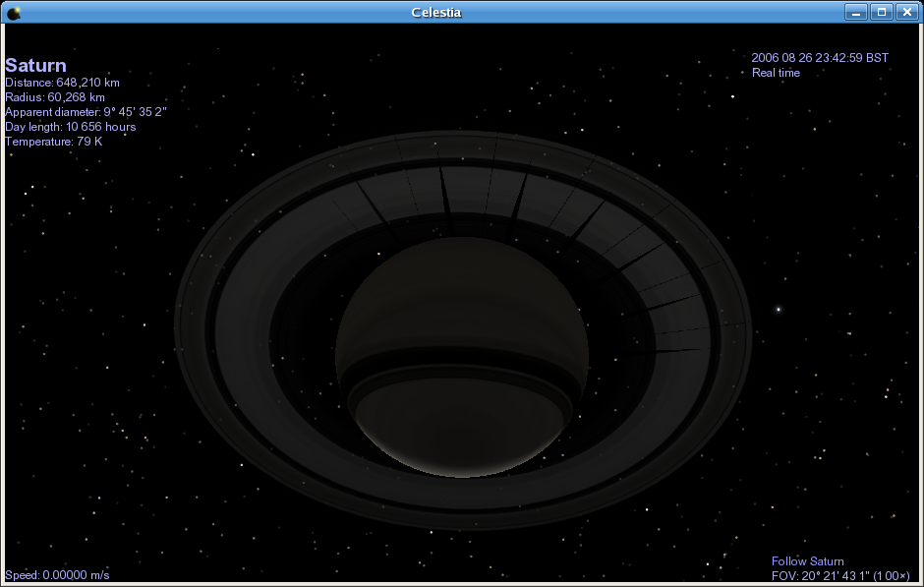Image resolution: width=924 pixels, height=587 pixels.
Task: Click the Saturn heading label
Action: (35, 66)
